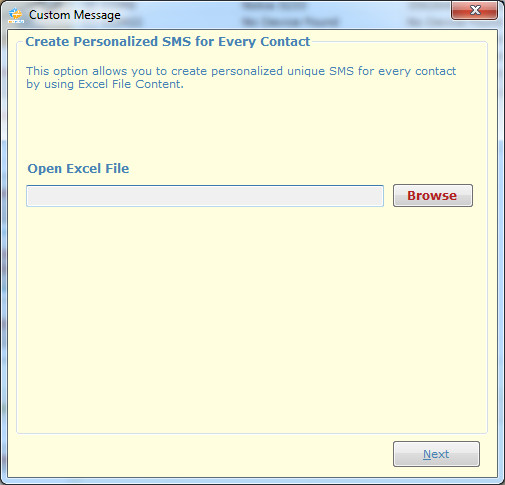The height and width of the screenshot is (485, 505).
Task: Close the Custom Message dialog
Action: (474, 10)
